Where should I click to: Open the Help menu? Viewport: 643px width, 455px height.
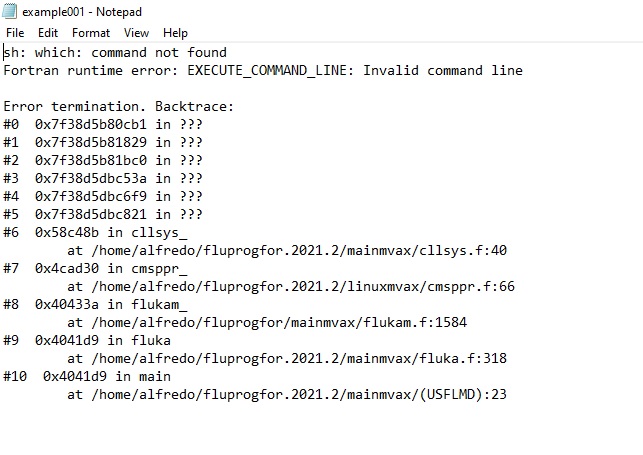tap(176, 33)
